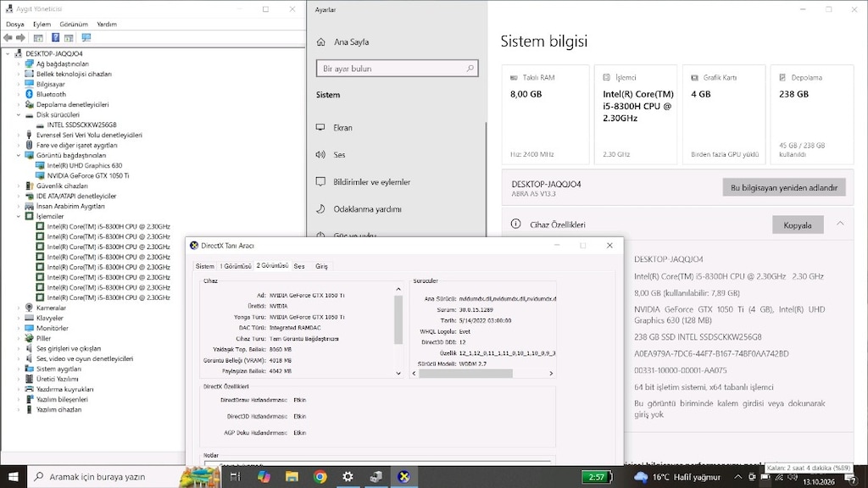
Task: Expand Ağ bağdaştırıcıları node
Action: pos(19,64)
